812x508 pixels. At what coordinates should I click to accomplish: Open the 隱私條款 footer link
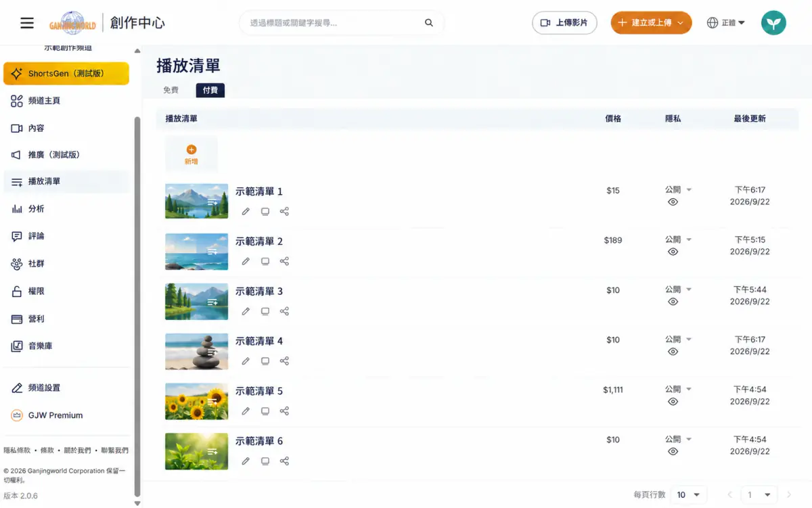click(17, 451)
